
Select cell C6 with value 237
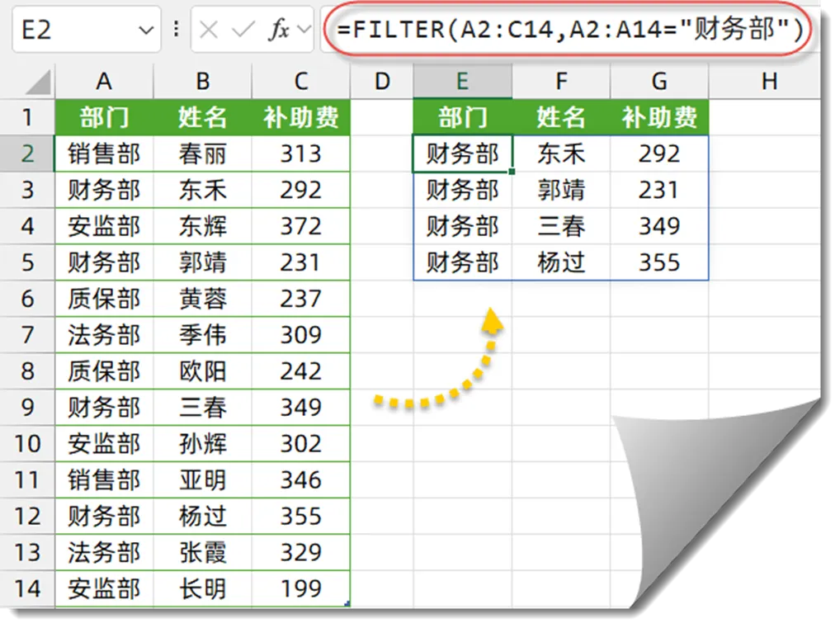(x=300, y=299)
